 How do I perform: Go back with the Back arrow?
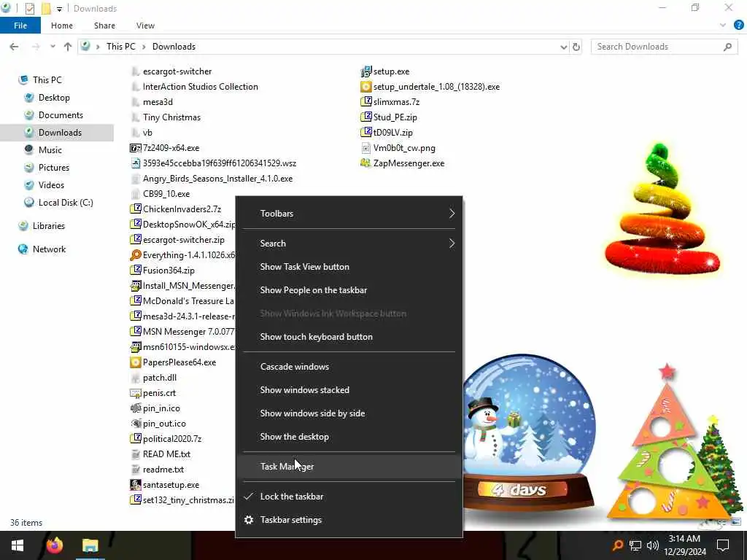[x=15, y=47]
